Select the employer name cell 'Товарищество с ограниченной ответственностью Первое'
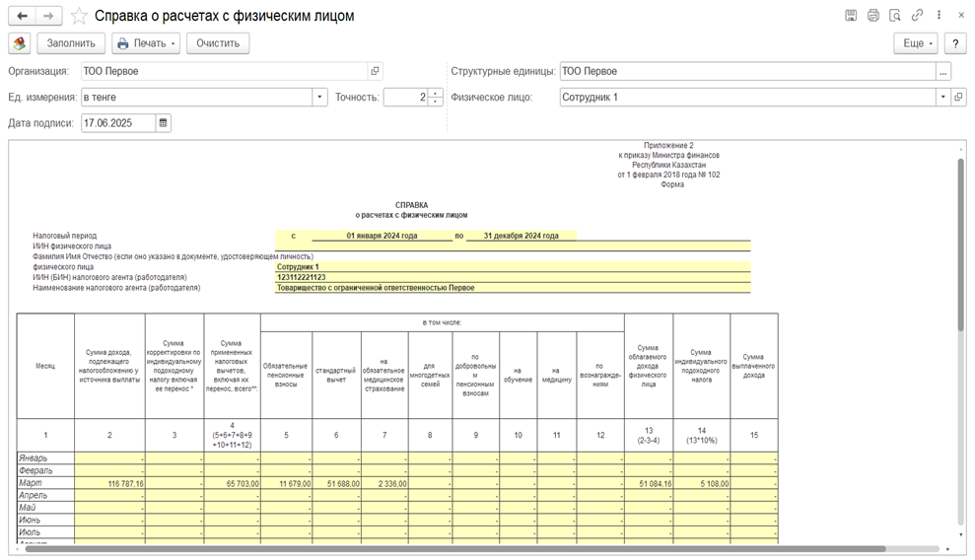Viewport: 975px width, 560px height. (x=513, y=288)
